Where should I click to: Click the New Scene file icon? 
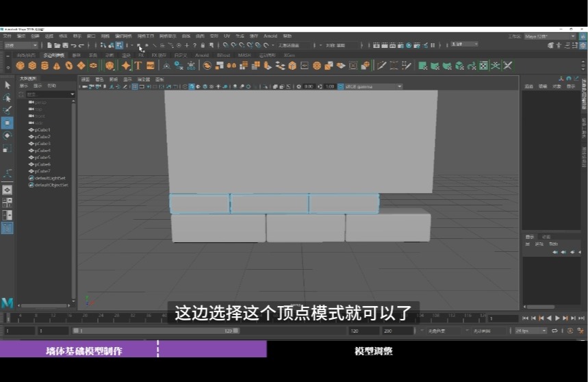49,45
